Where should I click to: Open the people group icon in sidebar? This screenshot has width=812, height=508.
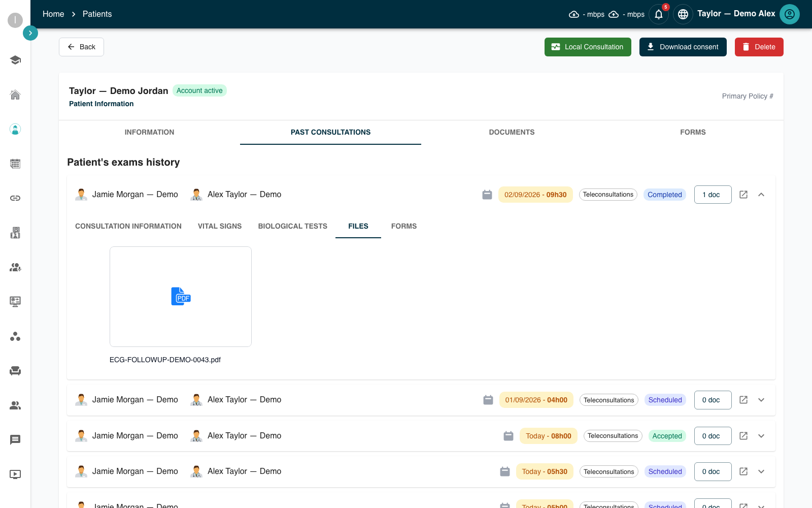15,405
